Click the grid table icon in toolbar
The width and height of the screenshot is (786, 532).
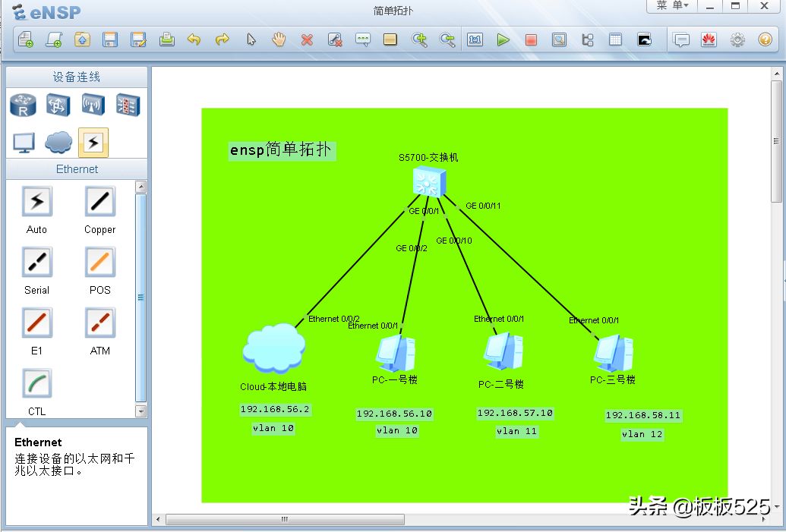pos(615,39)
